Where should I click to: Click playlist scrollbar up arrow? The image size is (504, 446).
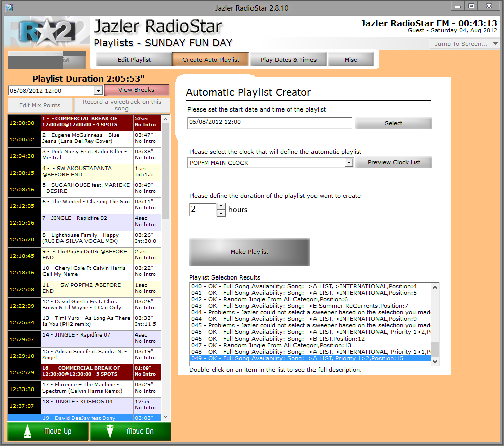click(165, 119)
